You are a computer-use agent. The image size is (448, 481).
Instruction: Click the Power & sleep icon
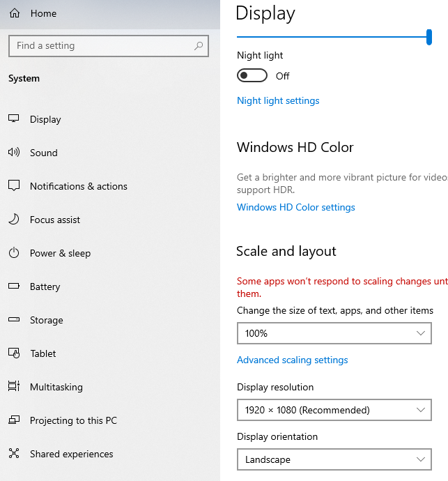[x=14, y=253]
